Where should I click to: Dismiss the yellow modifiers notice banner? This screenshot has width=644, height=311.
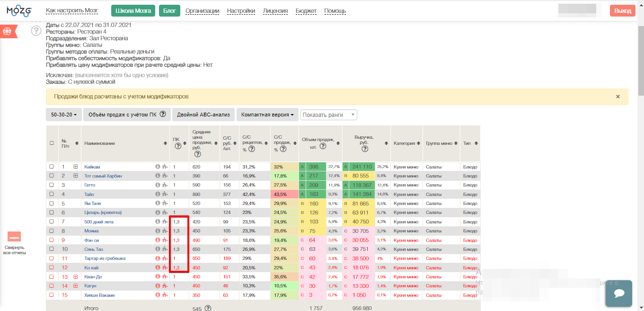pos(618,96)
